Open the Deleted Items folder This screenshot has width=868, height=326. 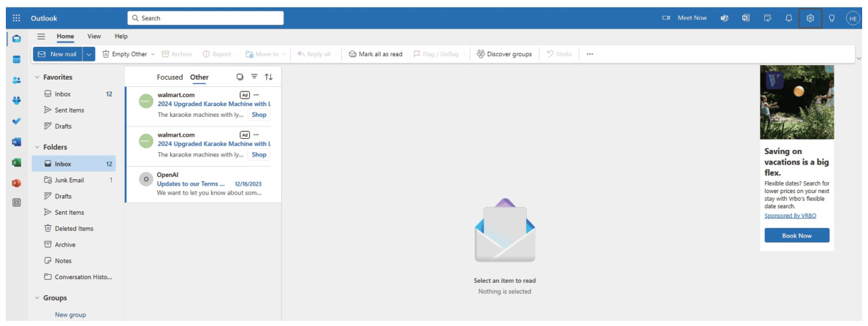(x=74, y=229)
